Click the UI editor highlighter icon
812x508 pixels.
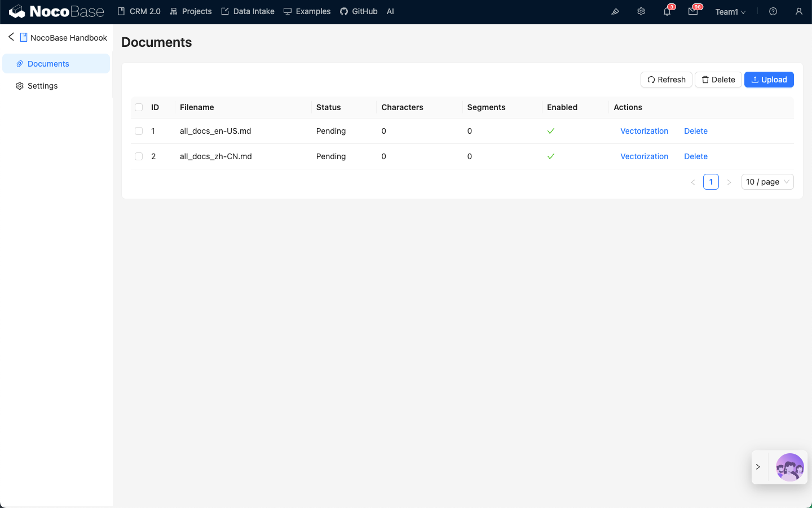[x=615, y=11]
